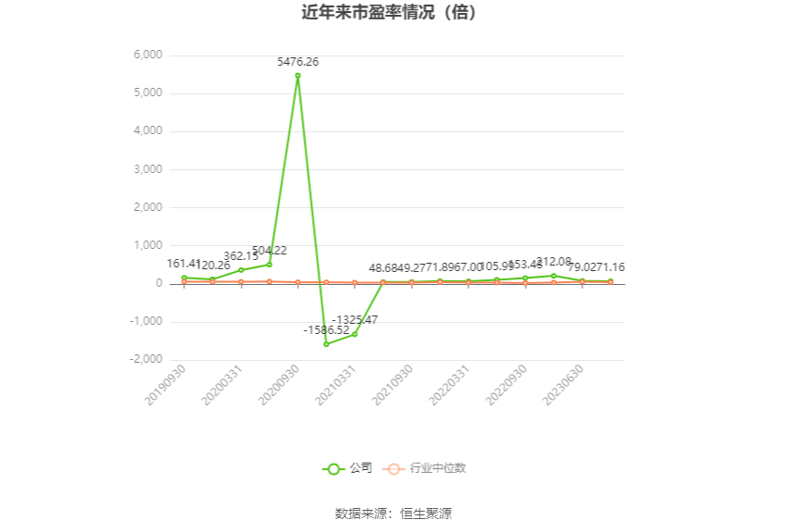Viewport: 787px width, 532px height.
Task: Click the 20200331 x-axis label
Action: 222,385
